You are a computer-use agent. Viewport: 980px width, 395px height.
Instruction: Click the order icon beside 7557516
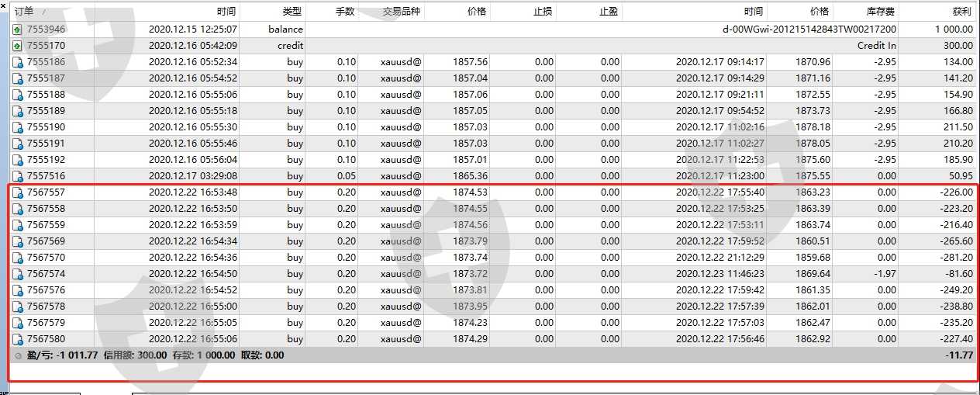(x=17, y=176)
